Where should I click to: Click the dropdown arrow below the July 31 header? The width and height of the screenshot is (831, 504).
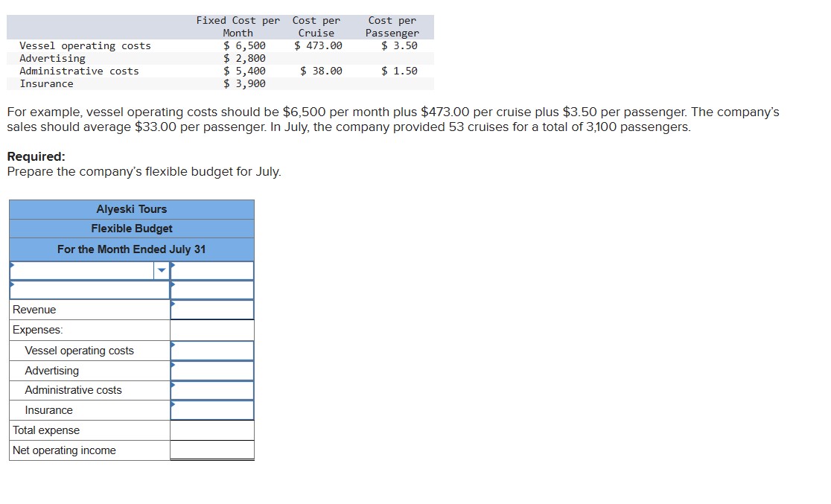[161, 270]
